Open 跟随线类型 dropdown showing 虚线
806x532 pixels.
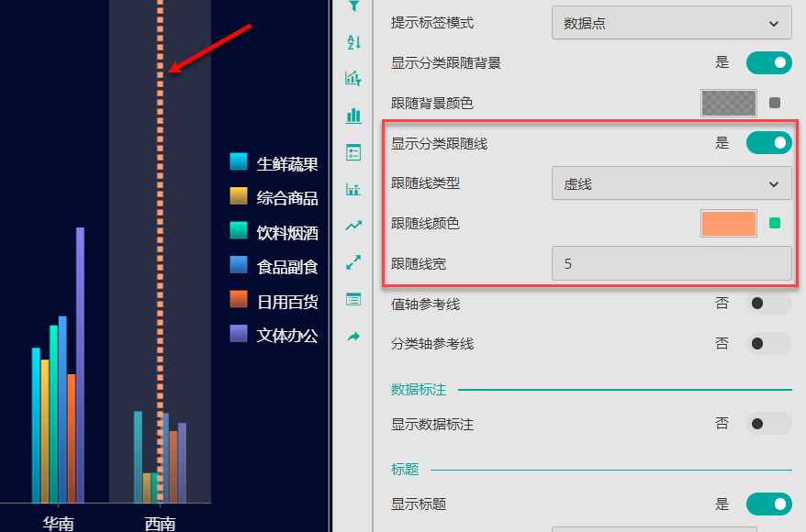click(x=671, y=183)
